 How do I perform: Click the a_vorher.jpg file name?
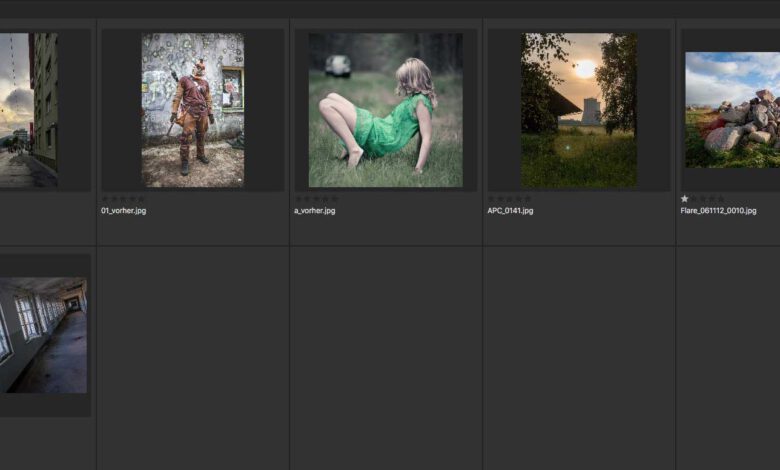tap(314, 210)
